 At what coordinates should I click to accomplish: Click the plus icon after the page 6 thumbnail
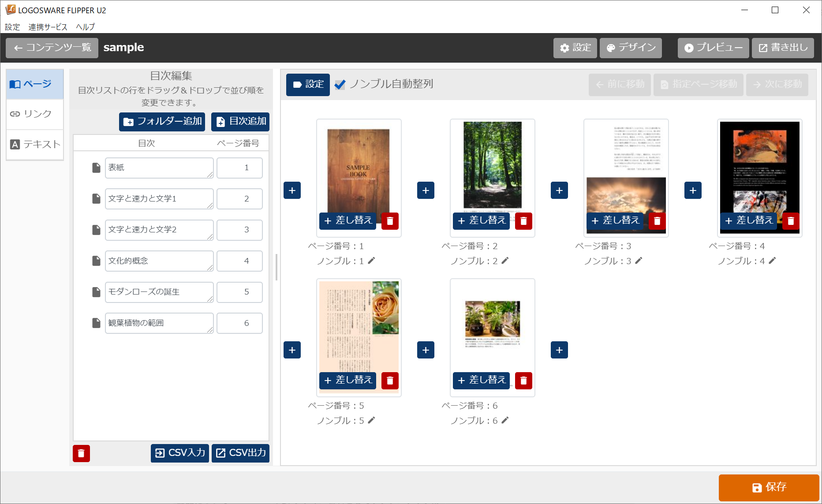tap(559, 350)
